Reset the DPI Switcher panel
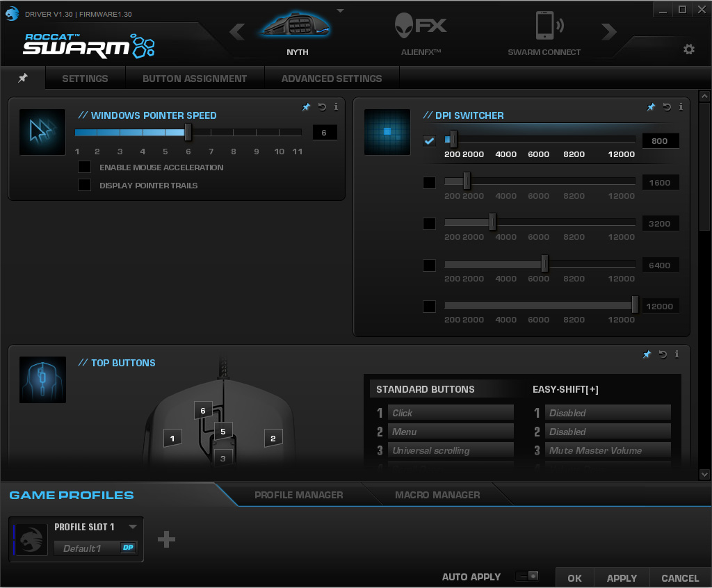 click(667, 107)
